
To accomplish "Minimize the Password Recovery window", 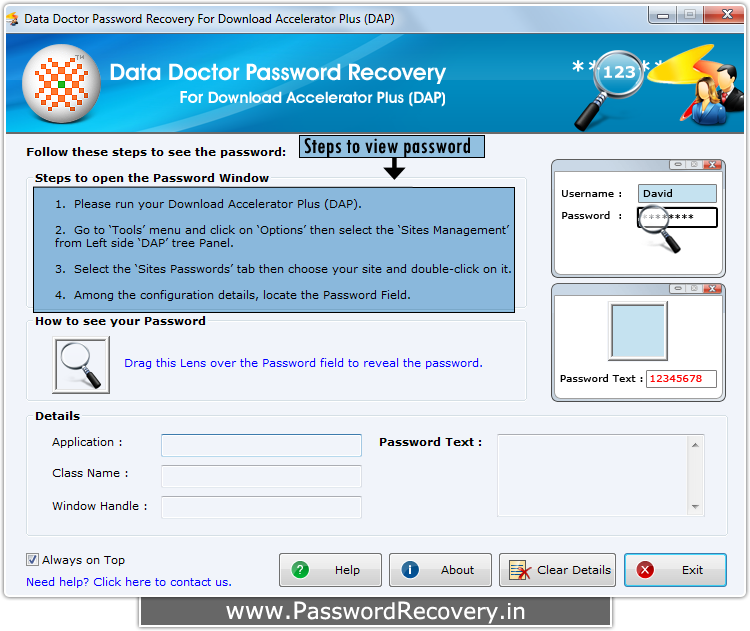I will pyautogui.click(x=662, y=15).
